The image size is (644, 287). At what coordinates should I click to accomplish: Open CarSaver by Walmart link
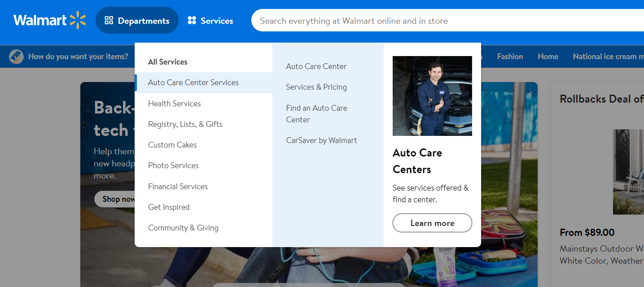(321, 140)
